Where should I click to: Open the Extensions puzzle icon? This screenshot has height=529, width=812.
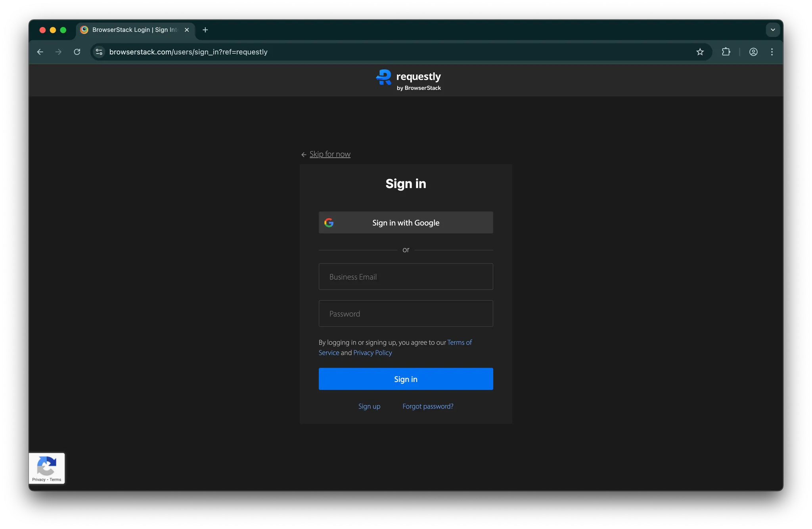pyautogui.click(x=726, y=52)
